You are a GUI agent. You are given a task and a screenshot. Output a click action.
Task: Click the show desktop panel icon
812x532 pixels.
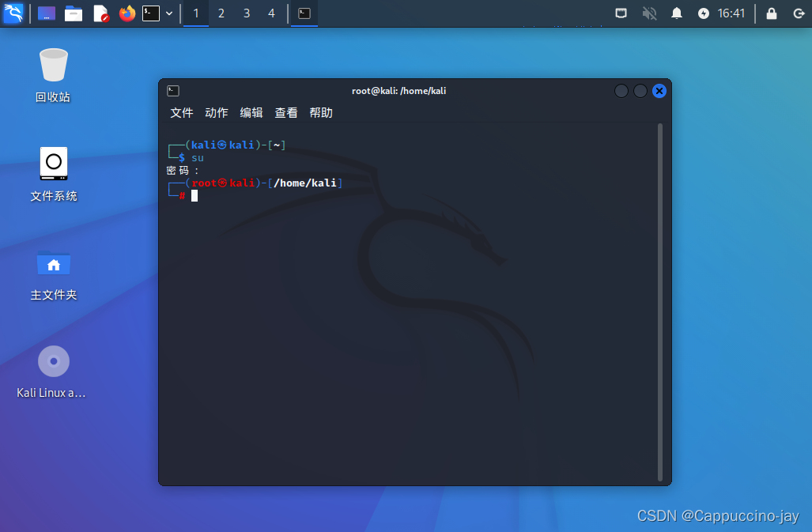coord(46,13)
